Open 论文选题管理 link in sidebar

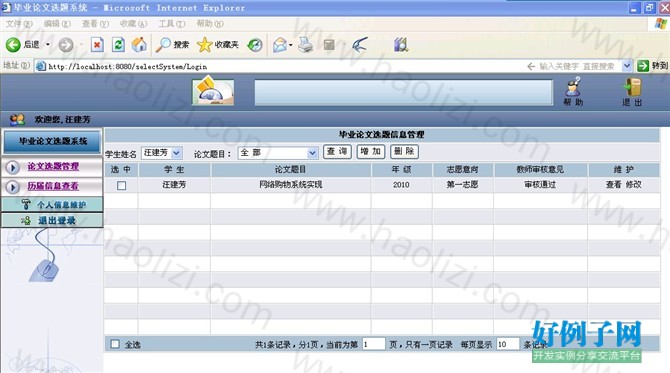click(53, 166)
